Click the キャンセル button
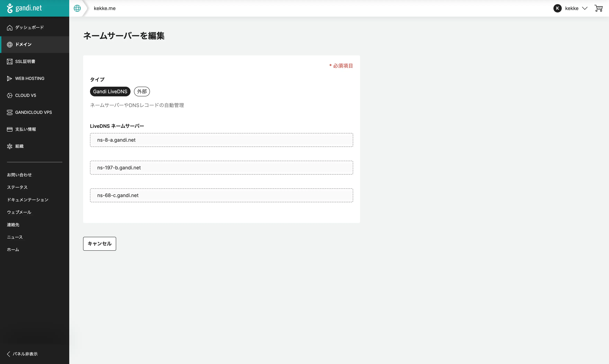The image size is (609, 364). pos(99,244)
